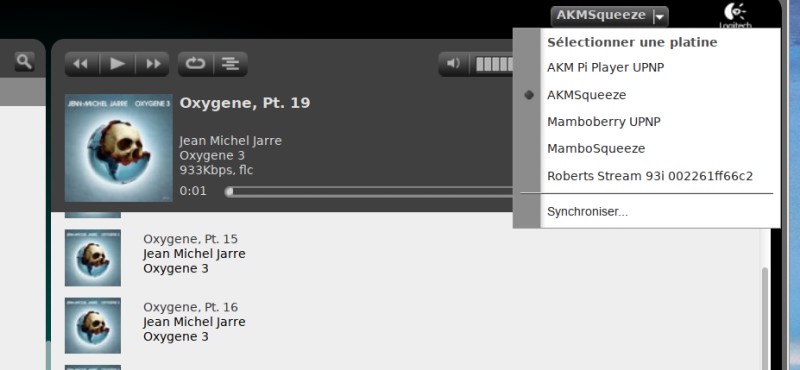Select Roberts Stream 93i 002261ff66c2 player
Viewport: 800px width, 370px height.
pyautogui.click(x=650, y=176)
